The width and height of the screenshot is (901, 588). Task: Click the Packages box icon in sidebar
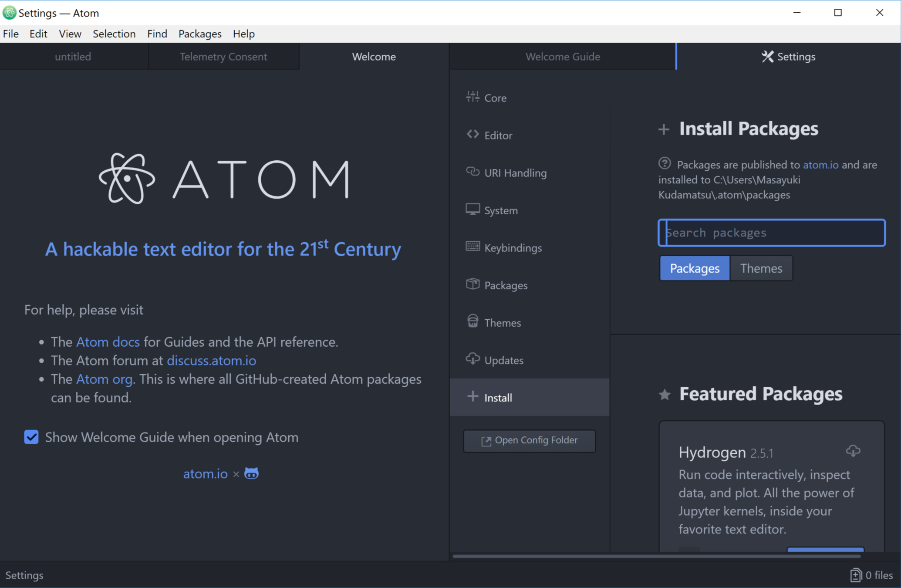point(472,284)
